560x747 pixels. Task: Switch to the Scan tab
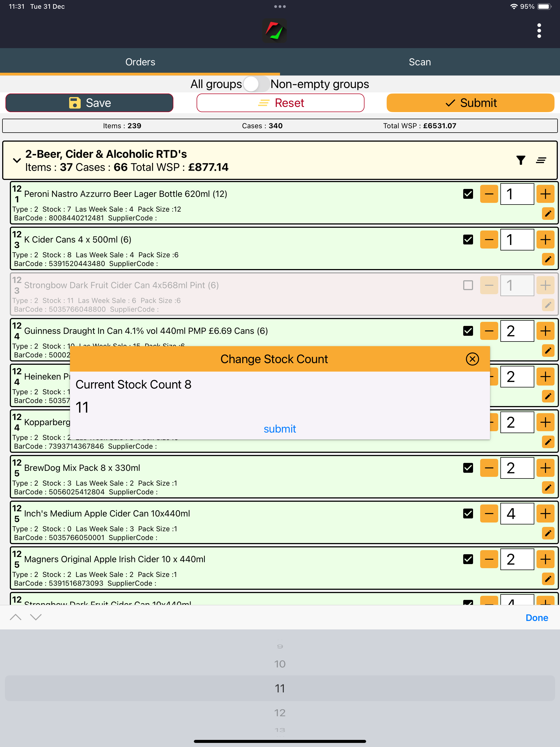(420, 62)
